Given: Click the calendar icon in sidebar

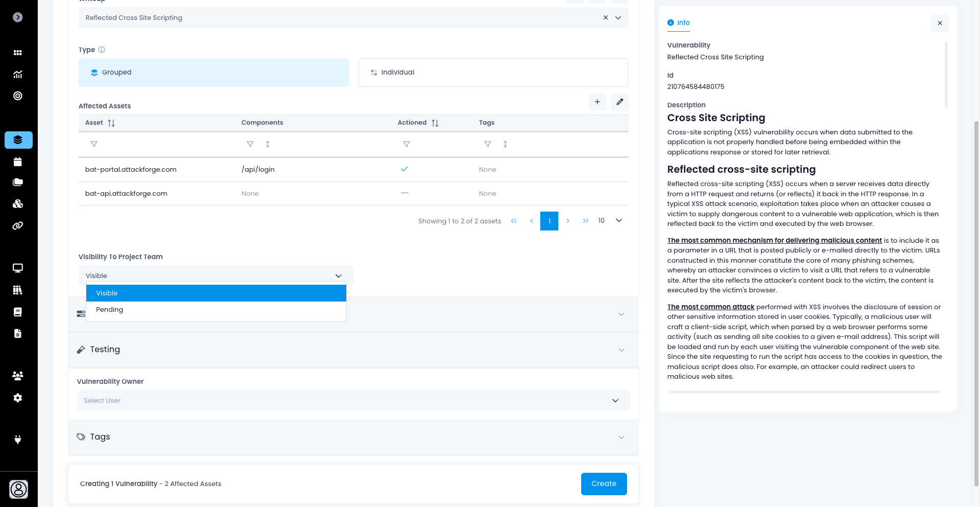Looking at the screenshot, I should coord(18,162).
